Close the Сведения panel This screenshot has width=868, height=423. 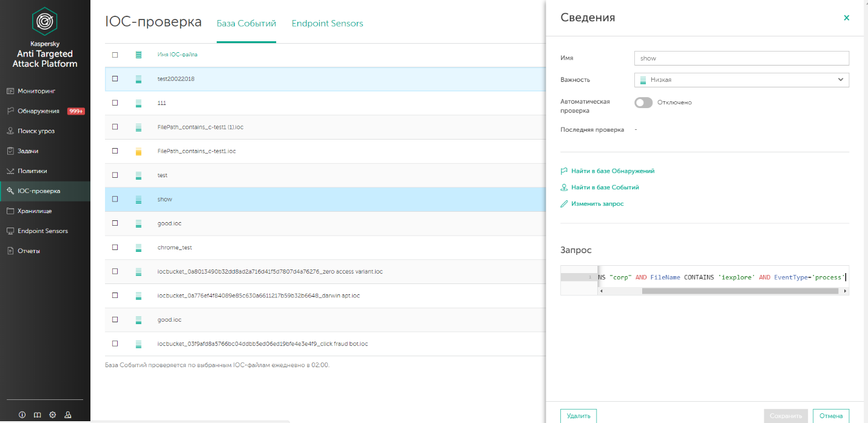847,18
